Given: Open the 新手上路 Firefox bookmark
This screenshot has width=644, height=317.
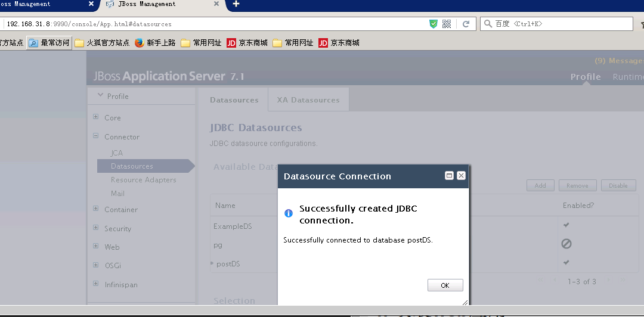Looking at the screenshot, I should 155,43.
